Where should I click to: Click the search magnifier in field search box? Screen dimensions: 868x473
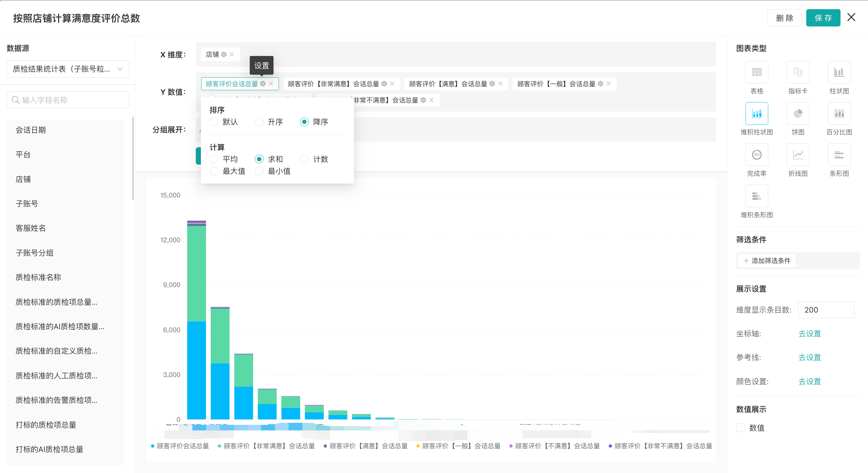(x=15, y=100)
